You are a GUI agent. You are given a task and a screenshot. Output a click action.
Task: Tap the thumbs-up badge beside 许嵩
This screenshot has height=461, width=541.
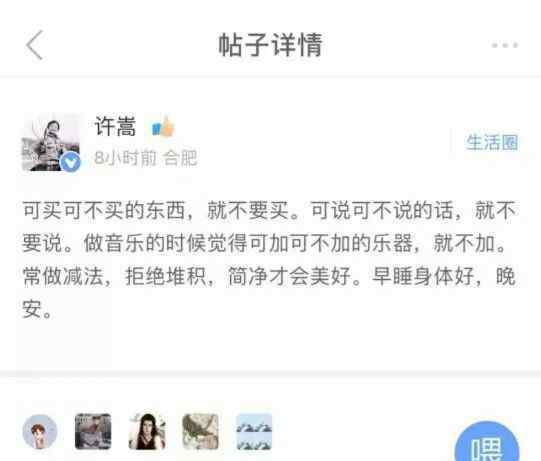click(x=164, y=127)
